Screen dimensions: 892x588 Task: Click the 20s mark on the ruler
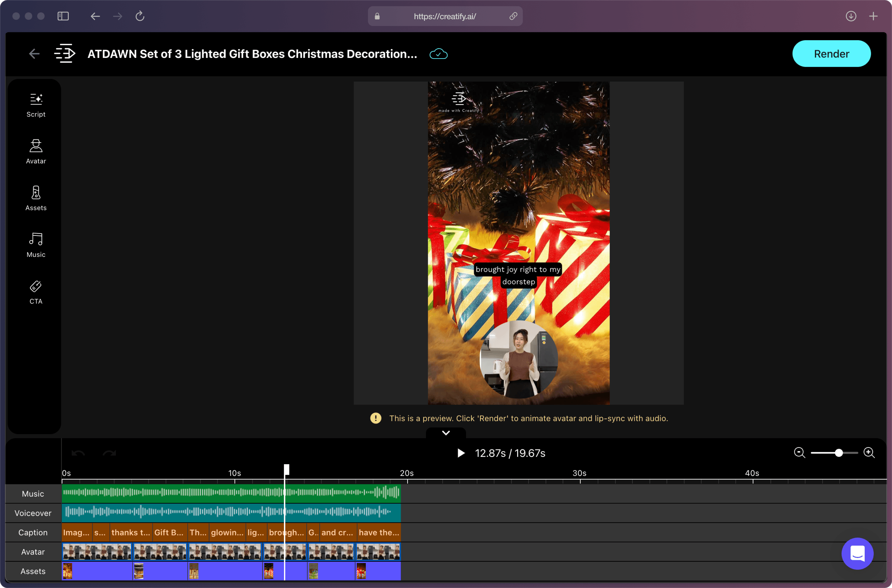pos(407,473)
